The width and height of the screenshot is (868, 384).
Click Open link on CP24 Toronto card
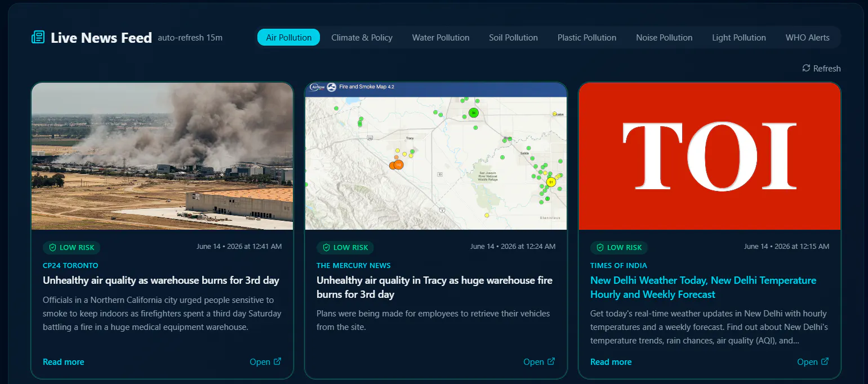click(265, 361)
